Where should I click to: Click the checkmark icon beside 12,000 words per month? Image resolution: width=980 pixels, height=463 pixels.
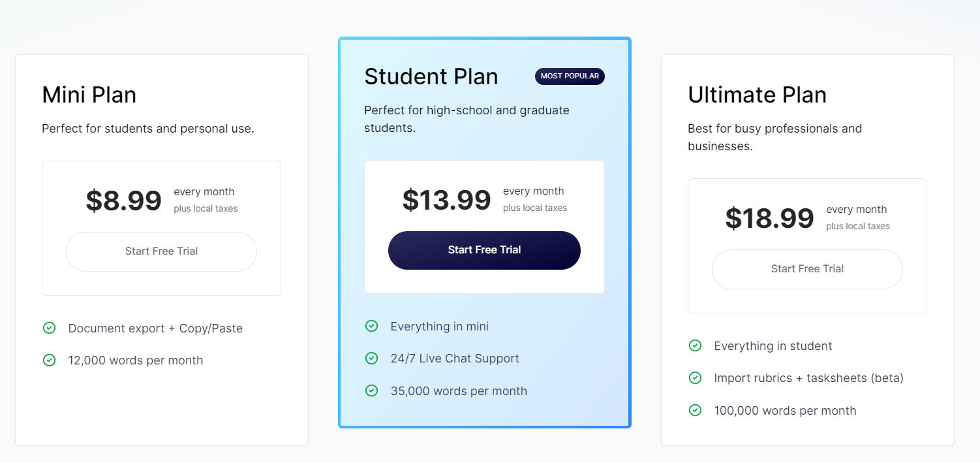[49, 360]
